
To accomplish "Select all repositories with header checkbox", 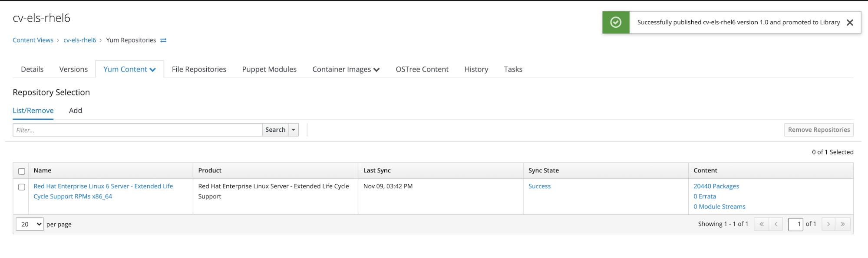I will click(x=22, y=171).
